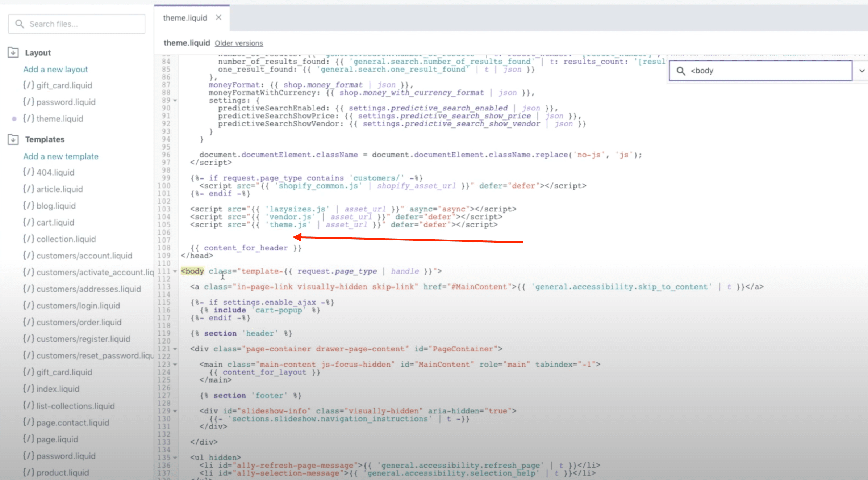Click the theme.liquid file heading
Screen dimensions: 868x480
(x=187, y=43)
